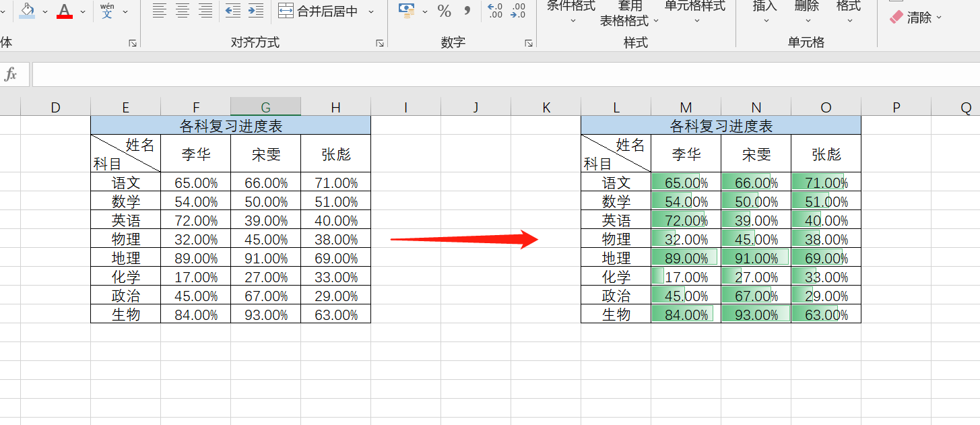The image size is (980, 425).
Task: Select column O header
Action: (x=826, y=107)
